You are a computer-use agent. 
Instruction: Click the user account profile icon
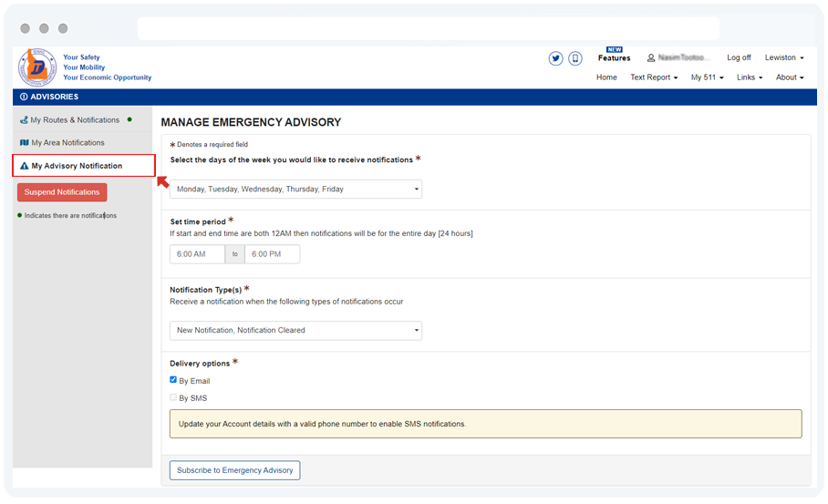[x=651, y=58]
